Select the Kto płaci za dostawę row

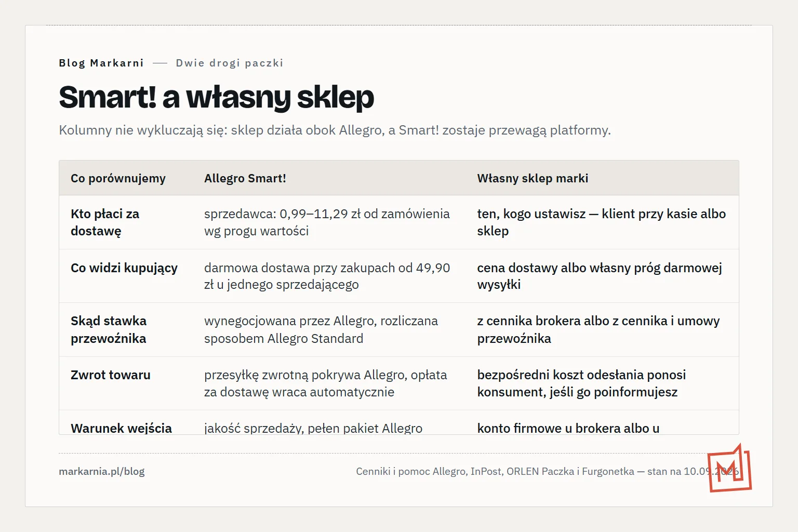coord(399,222)
